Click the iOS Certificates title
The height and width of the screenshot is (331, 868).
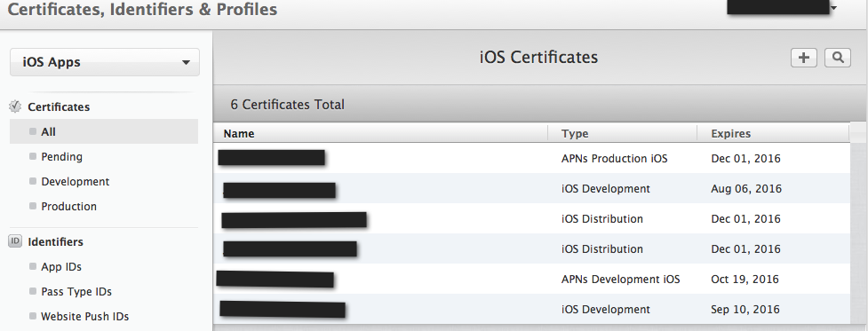(x=538, y=58)
